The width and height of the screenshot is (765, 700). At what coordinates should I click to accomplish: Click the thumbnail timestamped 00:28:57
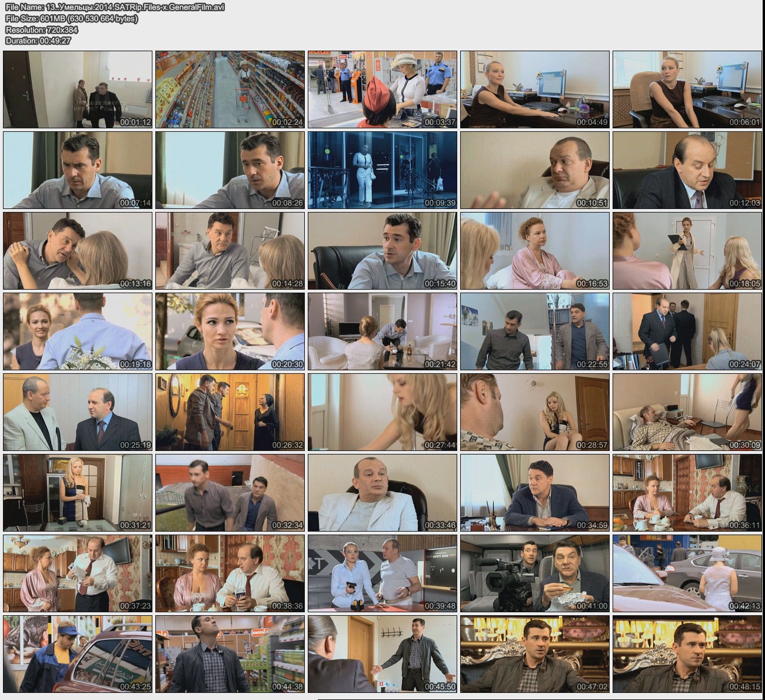click(535, 412)
